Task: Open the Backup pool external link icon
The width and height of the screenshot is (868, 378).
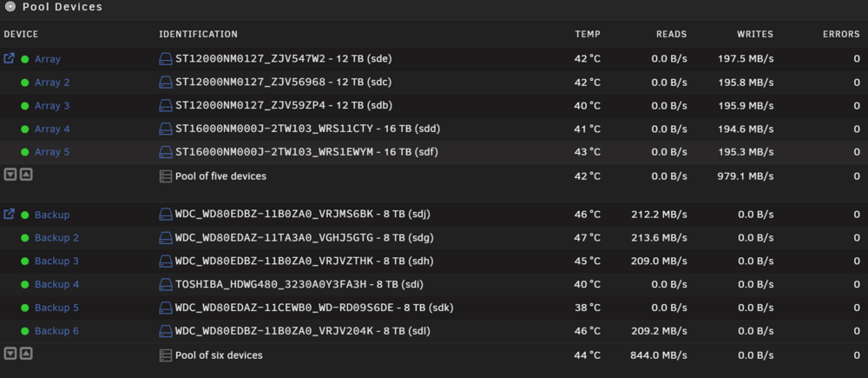Action: tap(9, 214)
